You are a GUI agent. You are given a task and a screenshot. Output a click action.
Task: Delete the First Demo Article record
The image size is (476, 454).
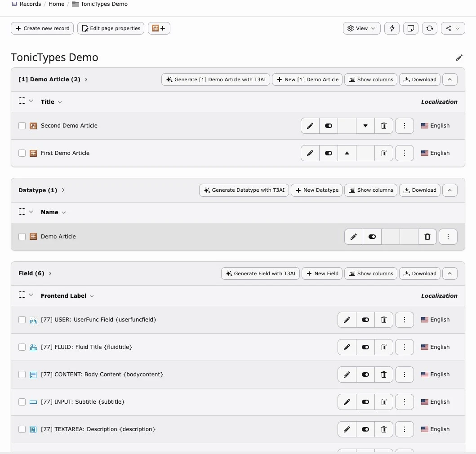coord(384,153)
